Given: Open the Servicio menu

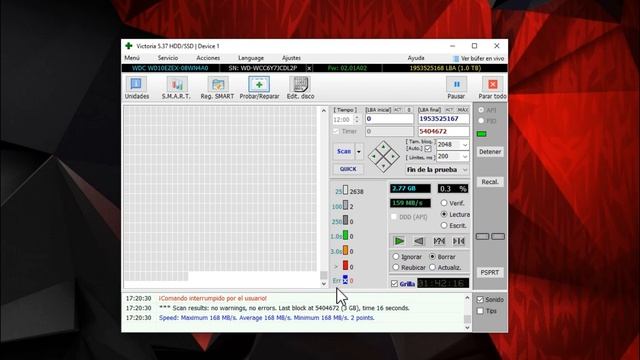Looking at the screenshot, I should [168, 58].
